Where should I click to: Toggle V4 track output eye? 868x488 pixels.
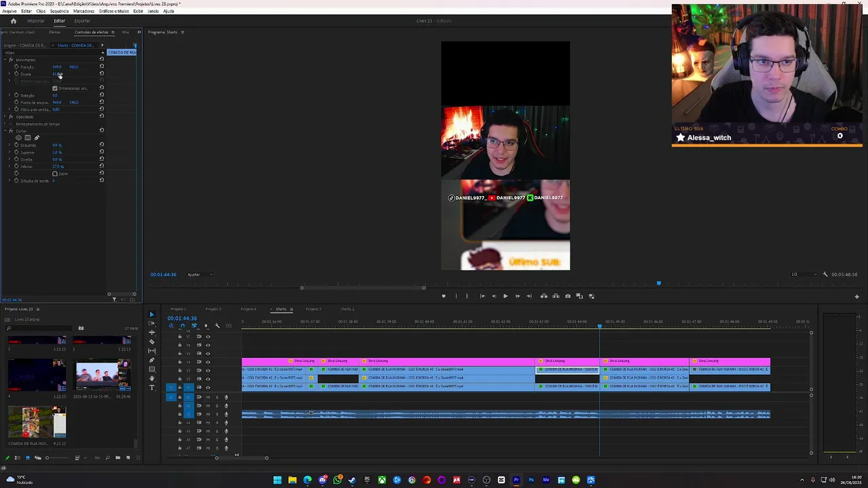(208, 362)
